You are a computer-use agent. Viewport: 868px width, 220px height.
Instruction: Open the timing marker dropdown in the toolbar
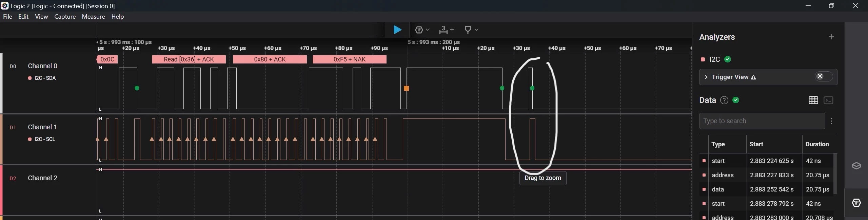coord(471,30)
